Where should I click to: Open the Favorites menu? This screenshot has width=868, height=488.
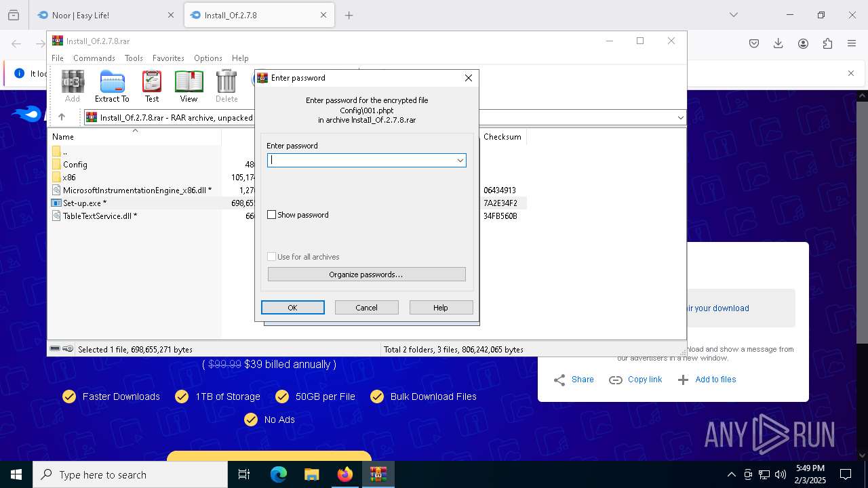click(168, 58)
